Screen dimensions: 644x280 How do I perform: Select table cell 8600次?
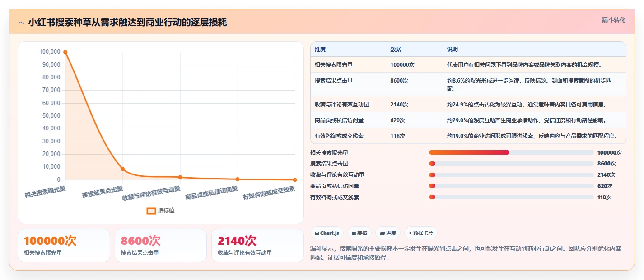(x=399, y=81)
